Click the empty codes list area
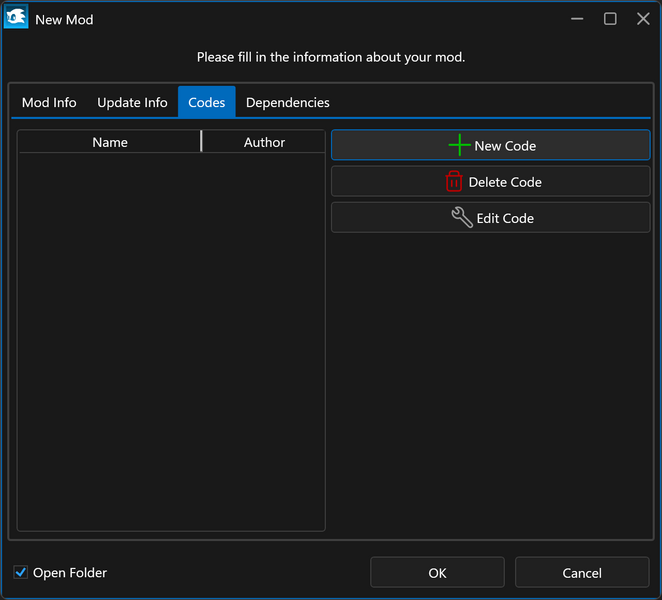 pos(171,340)
